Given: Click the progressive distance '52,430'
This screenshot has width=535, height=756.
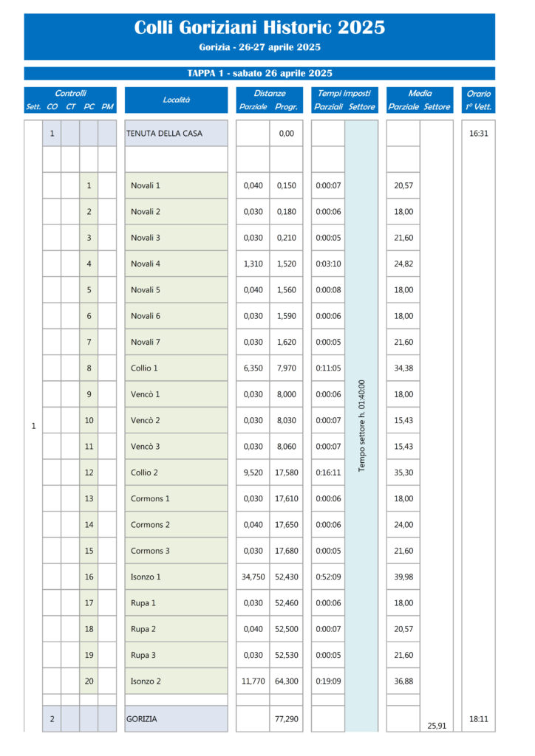Looking at the screenshot, I should 287,577.
